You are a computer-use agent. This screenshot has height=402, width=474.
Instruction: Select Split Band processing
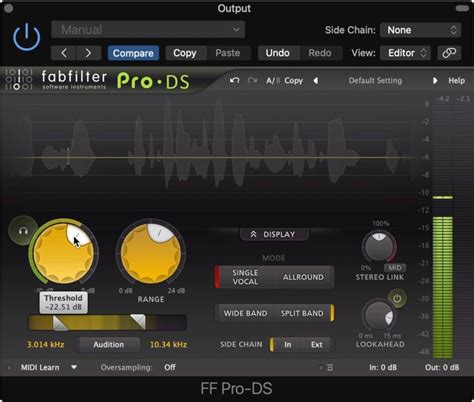click(x=302, y=313)
